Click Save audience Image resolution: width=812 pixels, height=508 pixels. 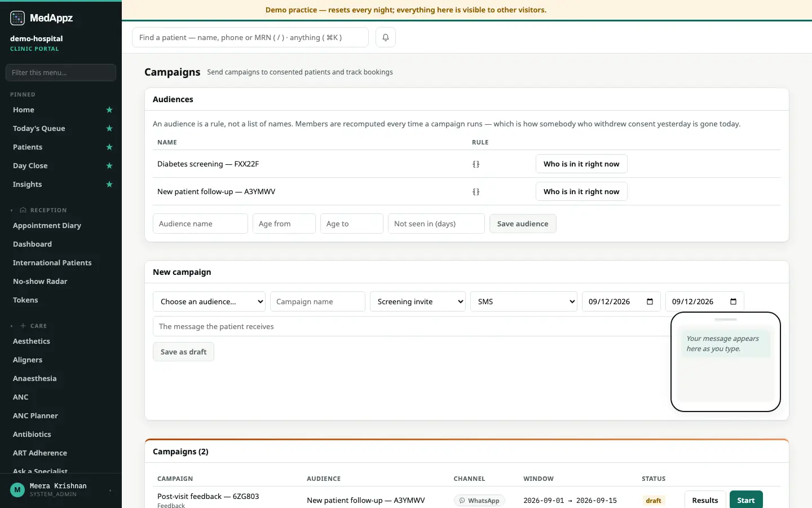pyautogui.click(x=523, y=224)
